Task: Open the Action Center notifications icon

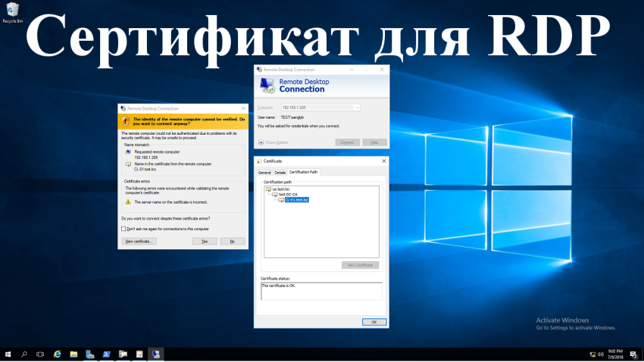Action: 633,354
